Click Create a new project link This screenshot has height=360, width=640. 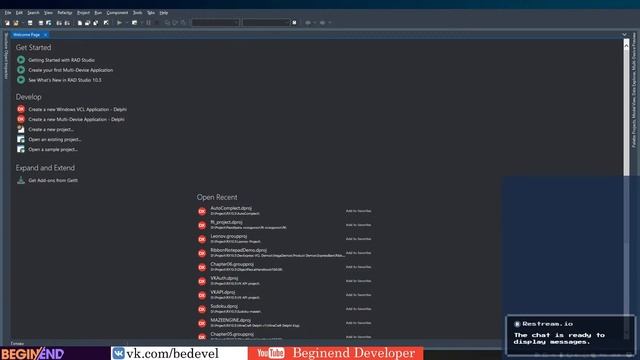[x=51, y=129]
